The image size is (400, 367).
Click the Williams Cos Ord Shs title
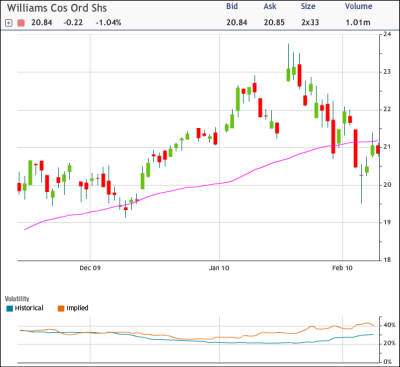coord(57,8)
